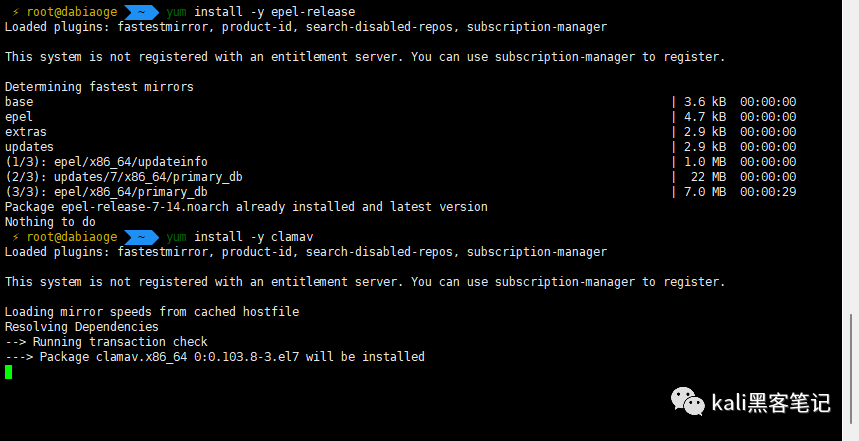Image resolution: width=859 pixels, height=441 pixels.
Task: Click the lightning bolt icon on second prompt
Action: pyautogui.click(x=16, y=237)
